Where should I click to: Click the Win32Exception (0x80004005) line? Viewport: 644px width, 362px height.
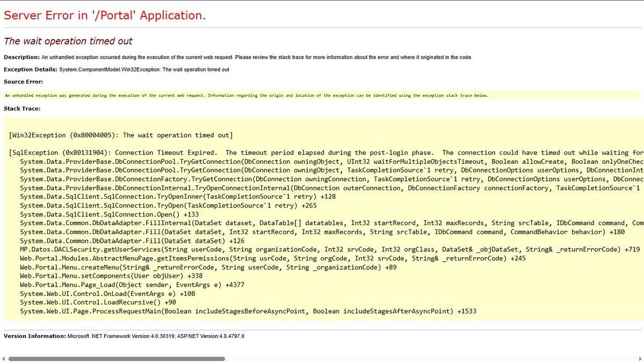[121, 135]
